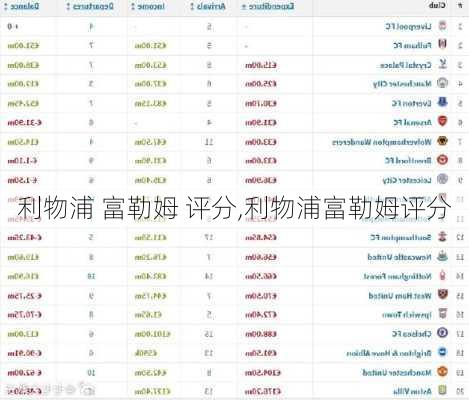Viewport: 469px width, 400px height.
Task: Open the Crystal Palace club link
Action: 406,65
